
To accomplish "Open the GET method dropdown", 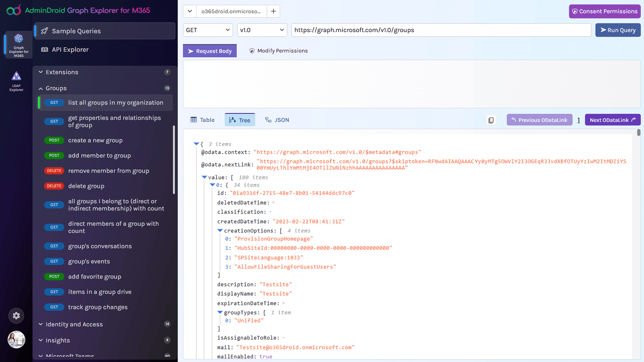I will coord(208,30).
